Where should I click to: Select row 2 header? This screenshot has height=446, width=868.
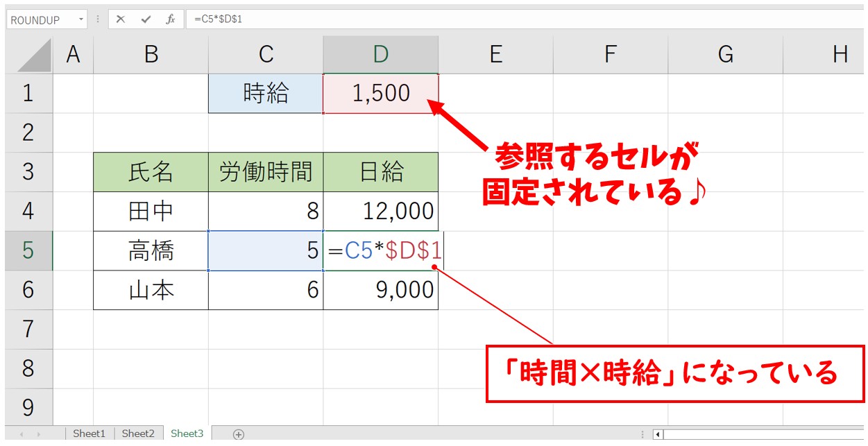(x=28, y=132)
